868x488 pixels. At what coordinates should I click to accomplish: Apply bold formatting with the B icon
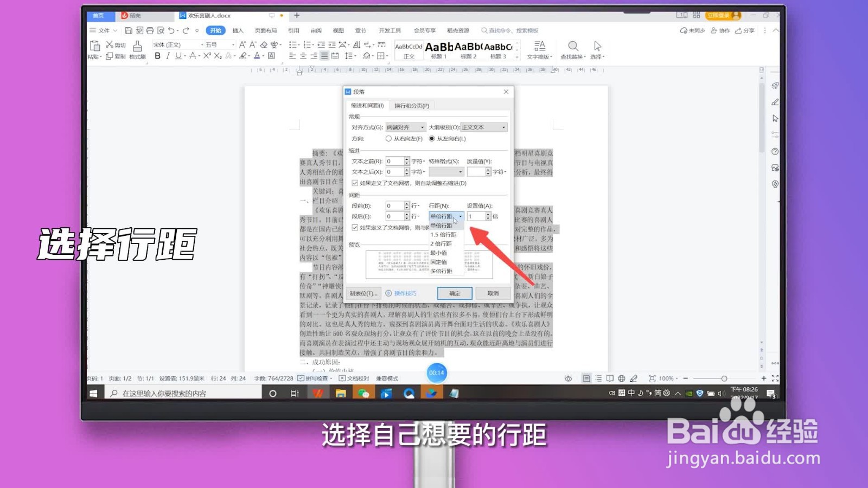pyautogui.click(x=157, y=55)
